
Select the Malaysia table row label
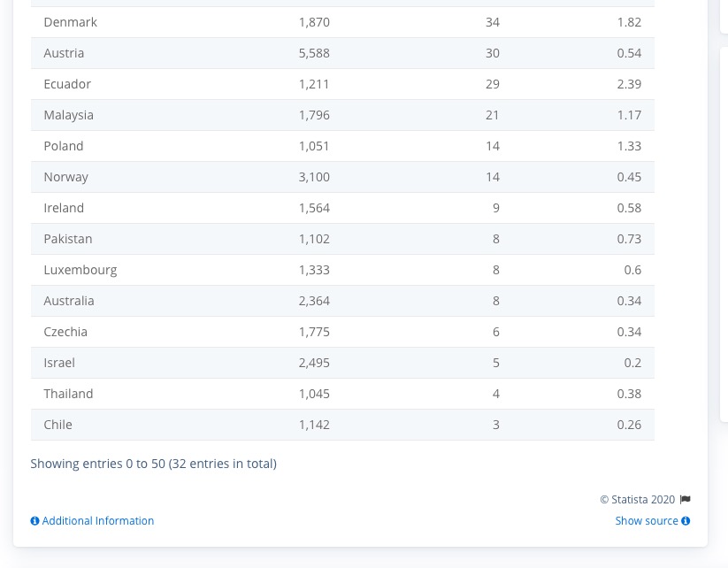coord(68,115)
